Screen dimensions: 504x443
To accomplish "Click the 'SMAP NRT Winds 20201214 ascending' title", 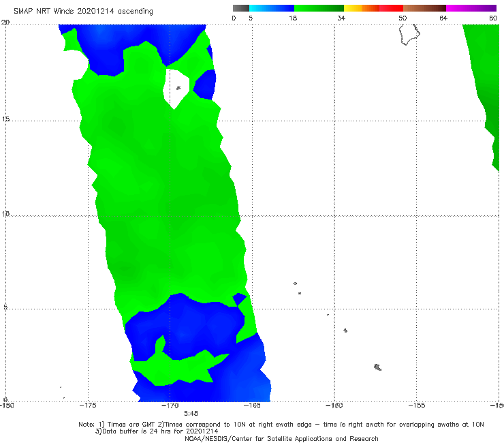I will coord(83,12).
